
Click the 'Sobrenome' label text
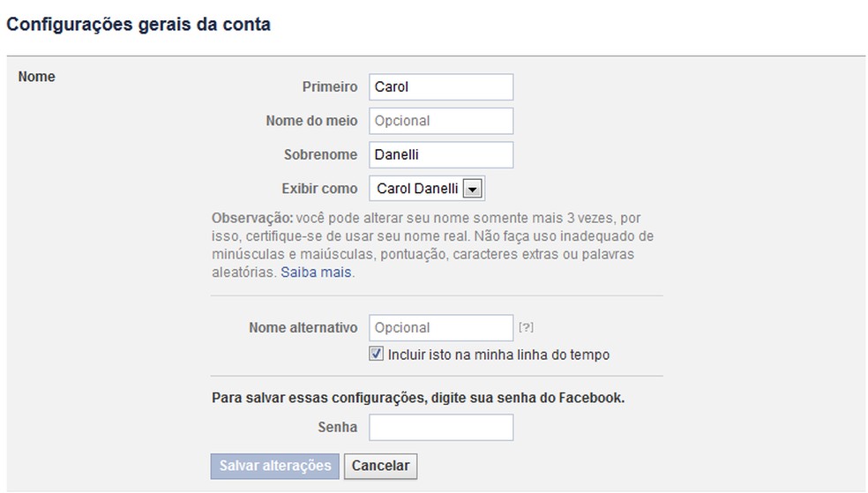click(x=320, y=154)
